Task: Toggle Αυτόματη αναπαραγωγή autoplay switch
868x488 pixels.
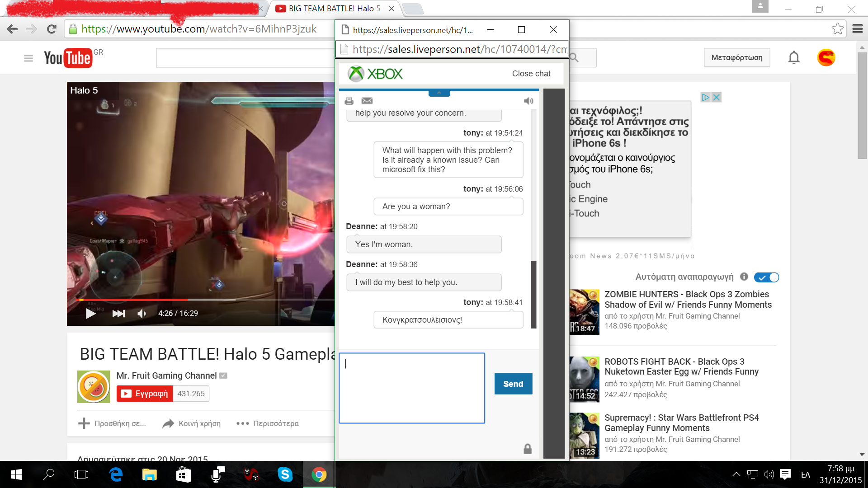Action: [x=767, y=277]
